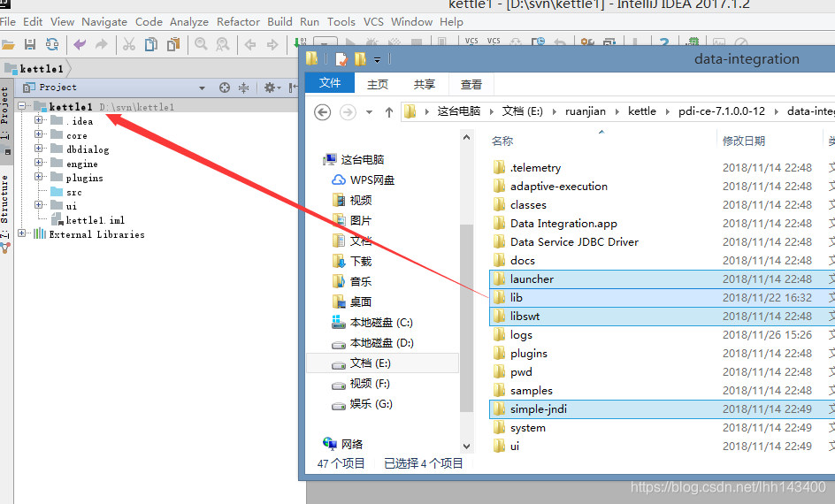Collapse the kettle1 root node in Project tree
The width and height of the screenshot is (835, 504).
click(x=21, y=106)
